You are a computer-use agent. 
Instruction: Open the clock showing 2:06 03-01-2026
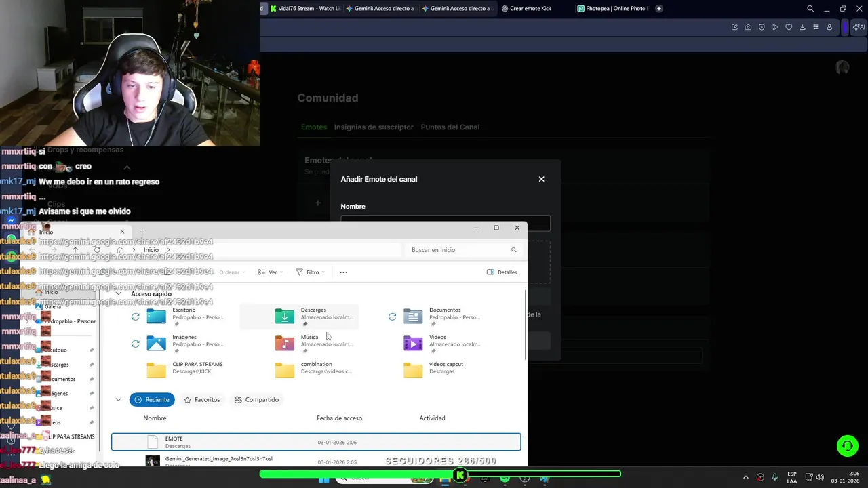click(x=845, y=477)
